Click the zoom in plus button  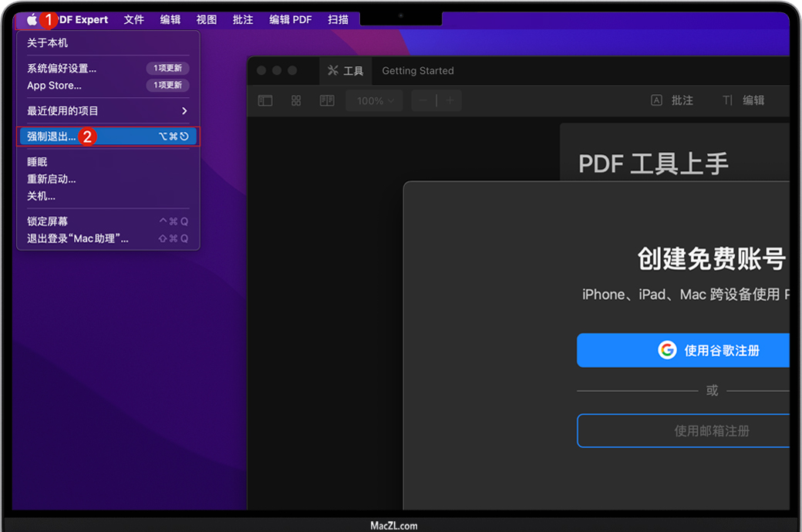tap(450, 100)
